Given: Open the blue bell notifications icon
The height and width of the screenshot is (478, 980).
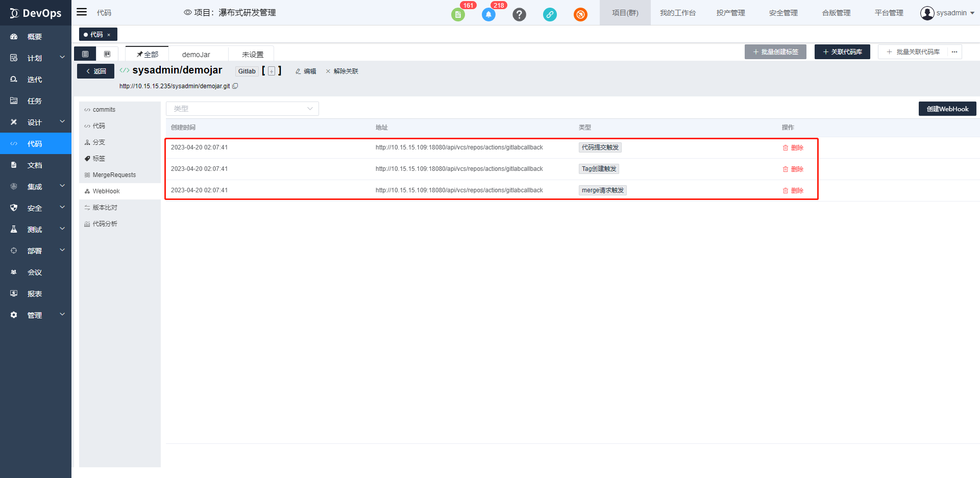Looking at the screenshot, I should 488,14.
